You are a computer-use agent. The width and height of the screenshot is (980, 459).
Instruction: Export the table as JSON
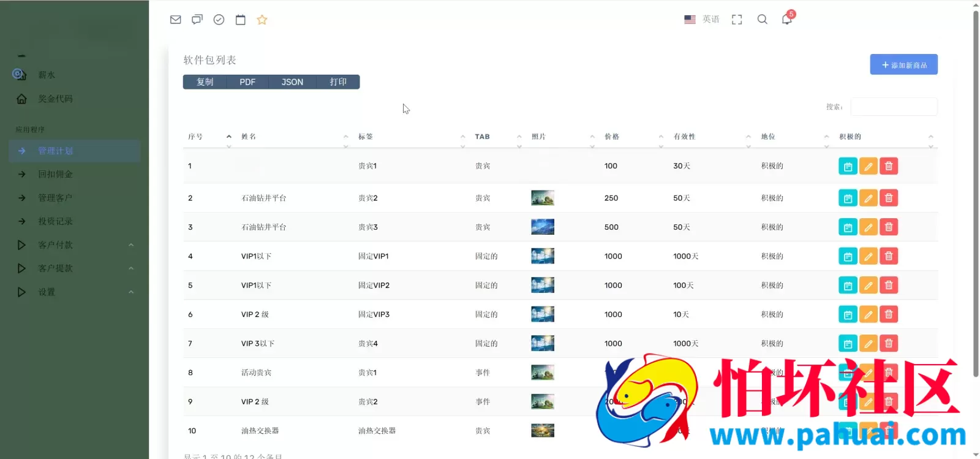(x=292, y=82)
